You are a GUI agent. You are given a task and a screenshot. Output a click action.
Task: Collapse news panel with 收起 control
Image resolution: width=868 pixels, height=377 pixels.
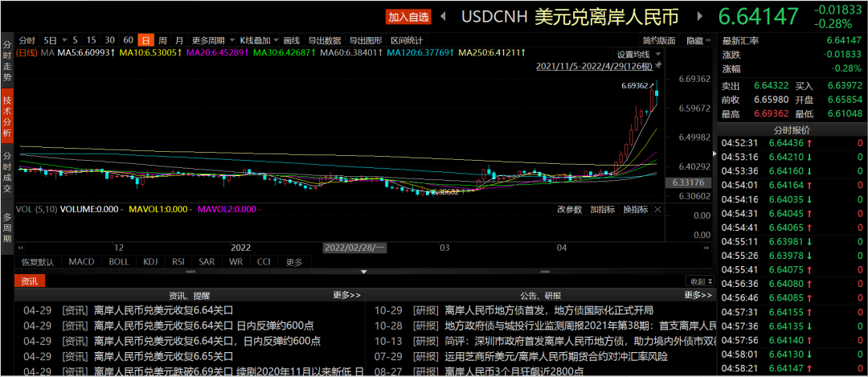tap(700, 281)
